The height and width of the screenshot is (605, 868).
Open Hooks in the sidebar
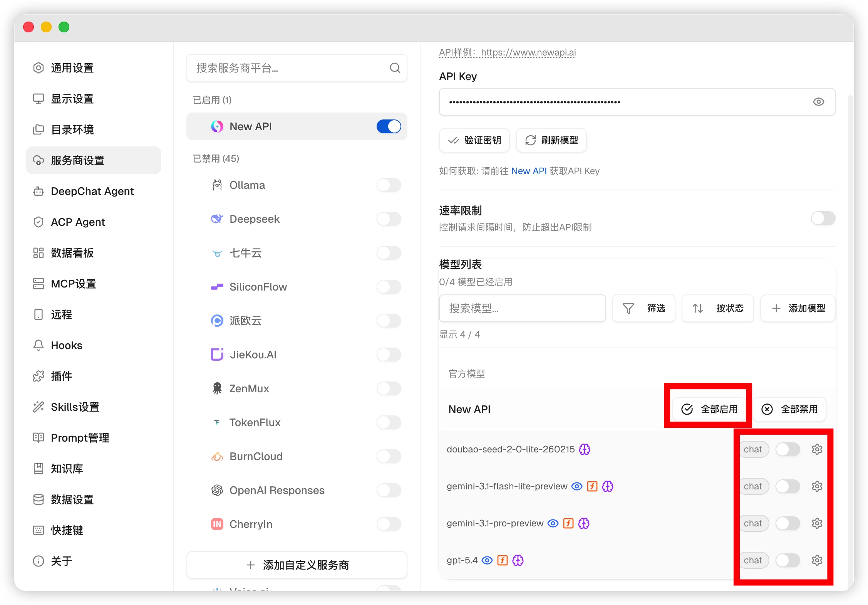point(94,345)
